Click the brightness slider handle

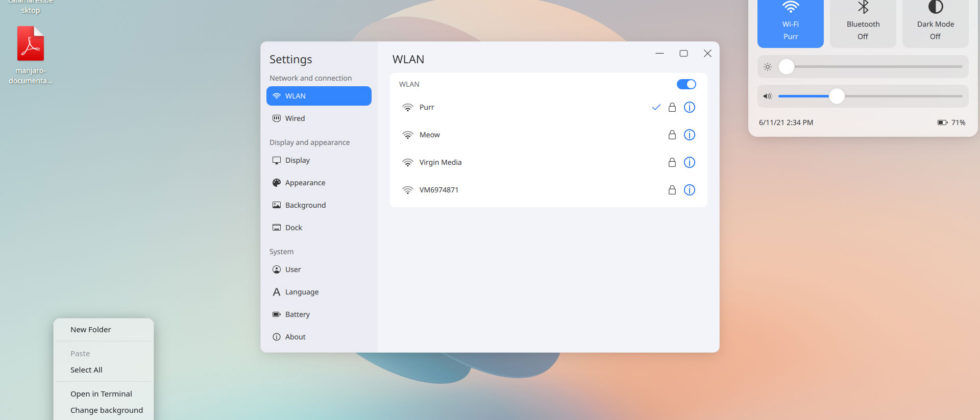tap(786, 67)
